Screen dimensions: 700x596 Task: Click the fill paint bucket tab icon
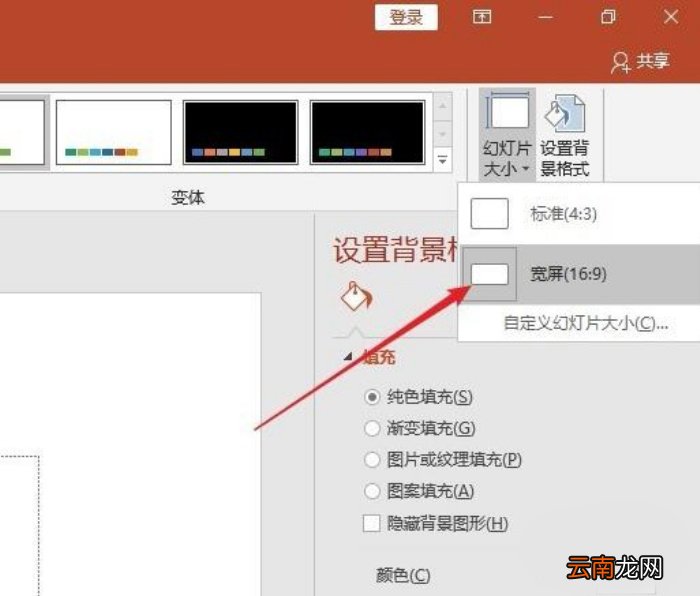pyautogui.click(x=356, y=296)
